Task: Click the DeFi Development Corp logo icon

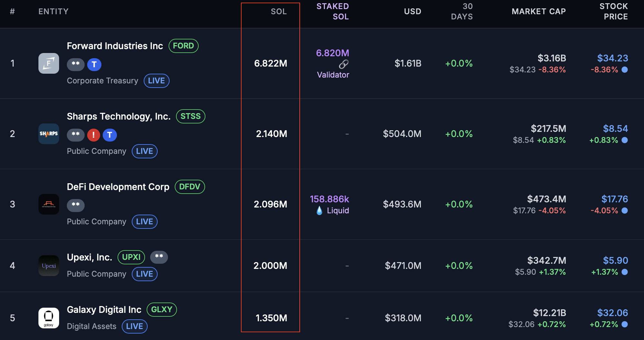Action: click(49, 204)
